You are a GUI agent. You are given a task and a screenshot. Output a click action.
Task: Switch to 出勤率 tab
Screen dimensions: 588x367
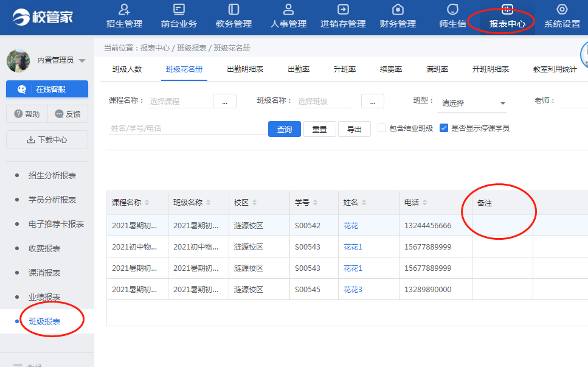tap(299, 69)
